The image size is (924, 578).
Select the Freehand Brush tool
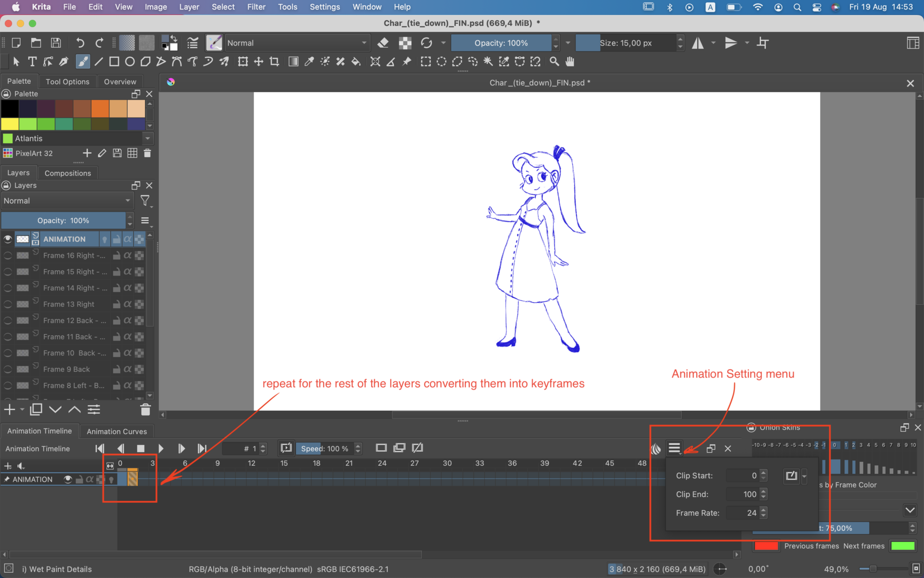coord(83,62)
